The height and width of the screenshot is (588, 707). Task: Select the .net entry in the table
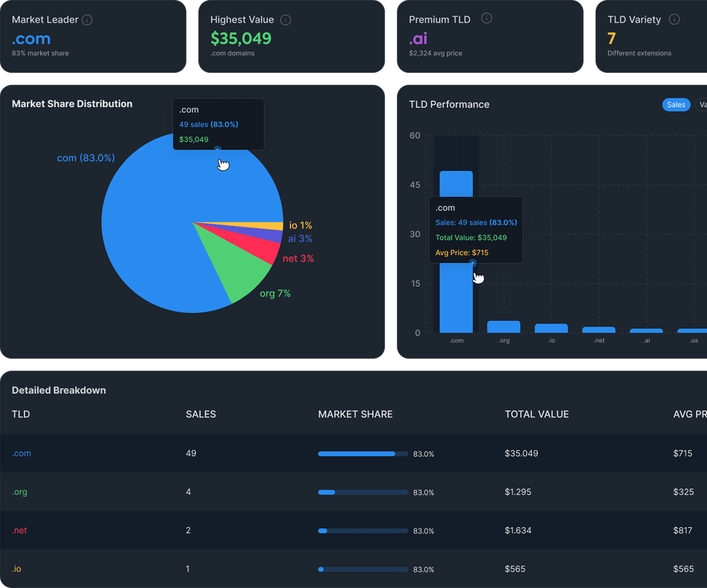(19, 531)
